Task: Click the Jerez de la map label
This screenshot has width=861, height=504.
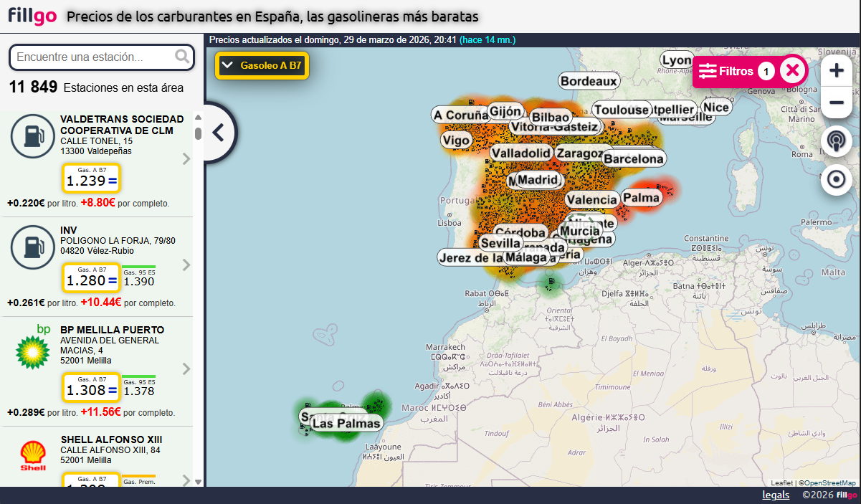Action: coord(472,257)
